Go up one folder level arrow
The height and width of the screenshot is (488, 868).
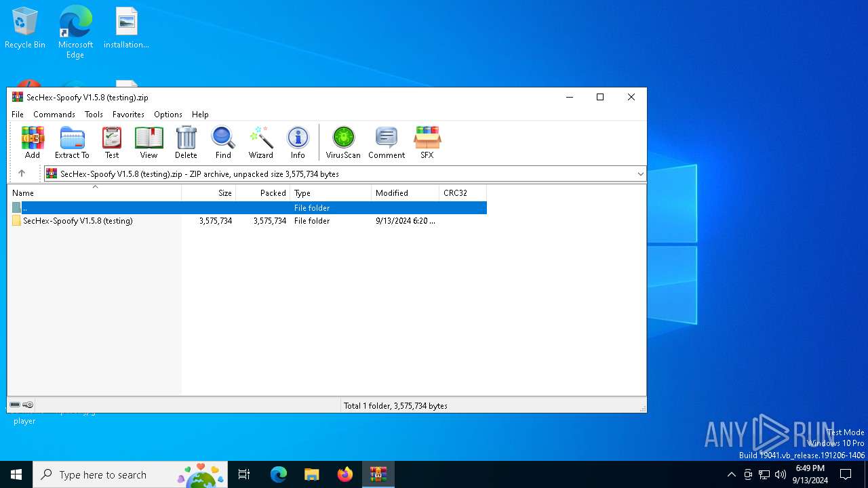pyautogui.click(x=22, y=174)
